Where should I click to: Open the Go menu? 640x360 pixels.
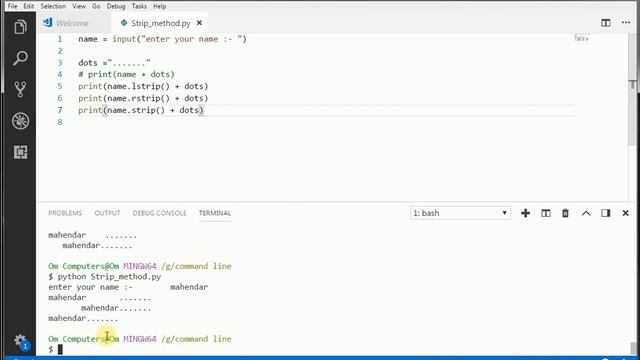coord(96,6)
